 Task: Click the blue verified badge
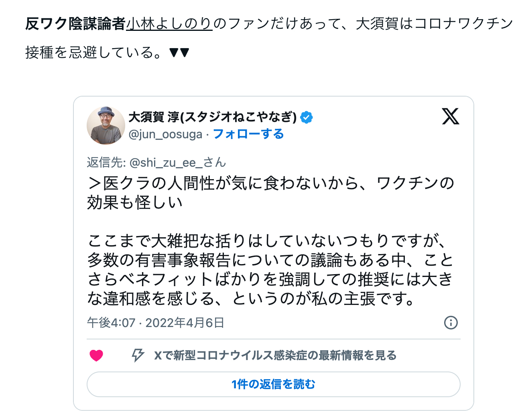click(307, 117)
